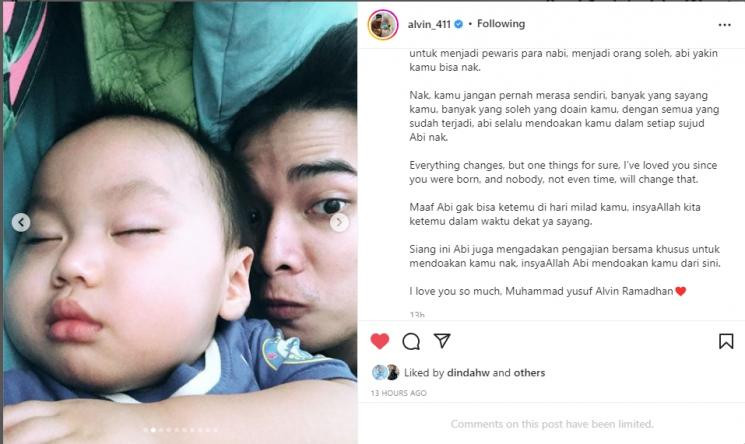Toggle the Following status button
745x444 pixels.
[x=501, y=23]
